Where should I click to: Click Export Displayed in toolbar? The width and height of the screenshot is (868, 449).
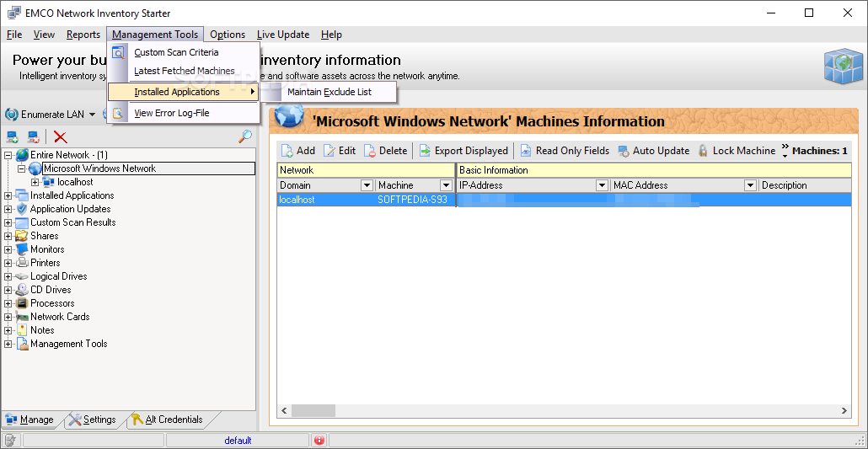tap(463, 151)
